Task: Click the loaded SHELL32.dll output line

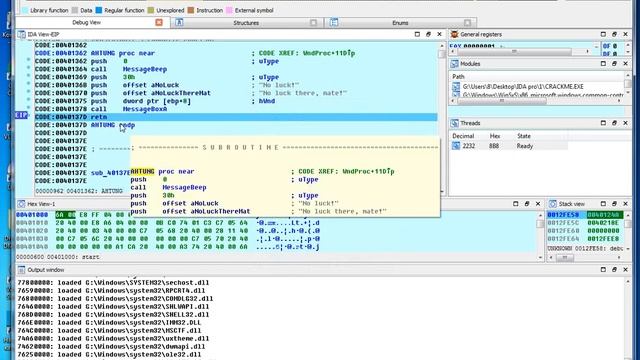Action: (113, 314)
